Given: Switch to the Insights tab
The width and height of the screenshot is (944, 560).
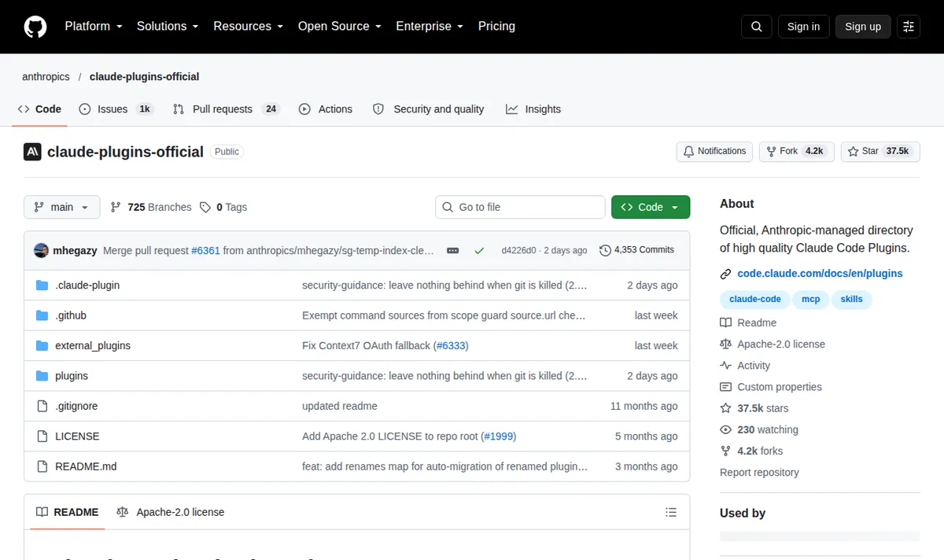Looking at the screenshot, I should pos(533,109).
